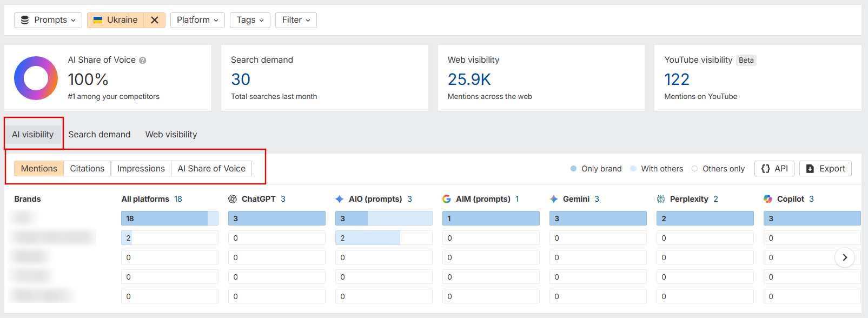Select the Mentions metric
Image resolution: width=868 pixels, height=318 pixels.
[39, 168]
